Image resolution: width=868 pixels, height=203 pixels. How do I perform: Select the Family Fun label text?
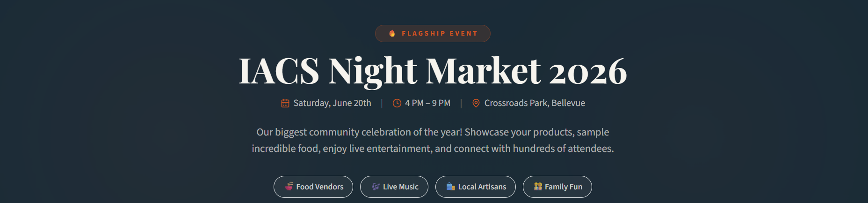pos(564,187)
